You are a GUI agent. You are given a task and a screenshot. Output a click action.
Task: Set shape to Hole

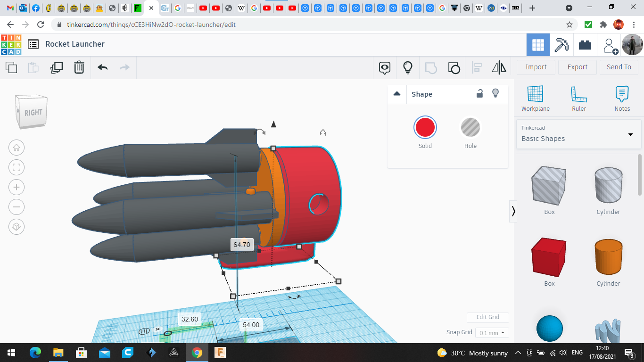click(x=470, y=128)
